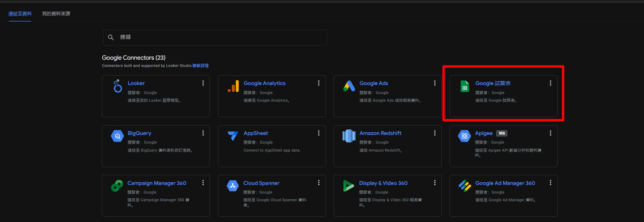Open more options for Google 試算表 card
Viewport: 644px width, 222px height.
click(550, 83)
